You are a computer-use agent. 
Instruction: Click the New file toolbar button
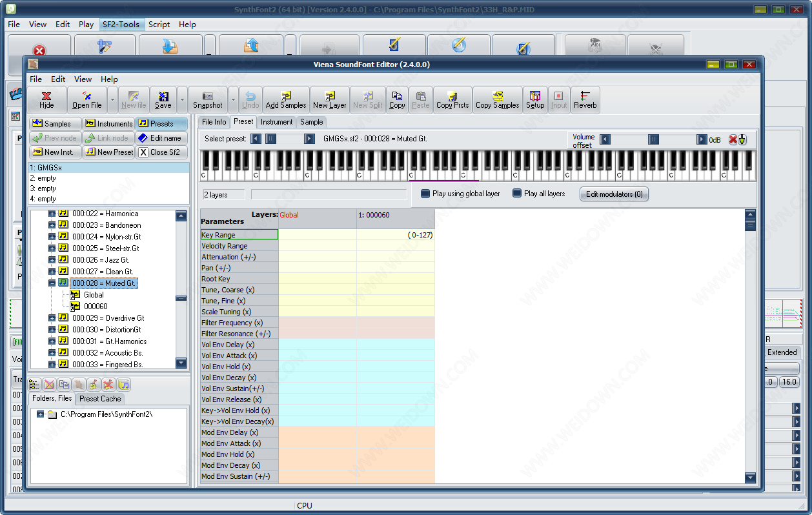point(134,100)
